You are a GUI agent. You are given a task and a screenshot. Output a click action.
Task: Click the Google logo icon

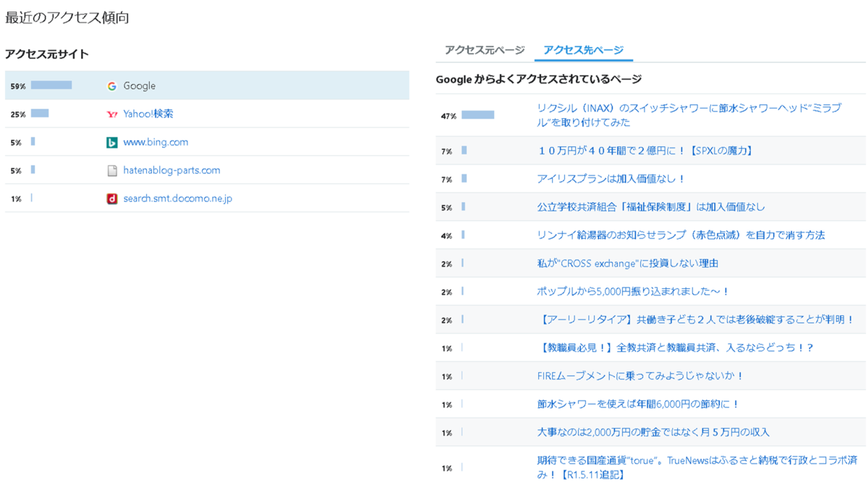coord(112,86)
